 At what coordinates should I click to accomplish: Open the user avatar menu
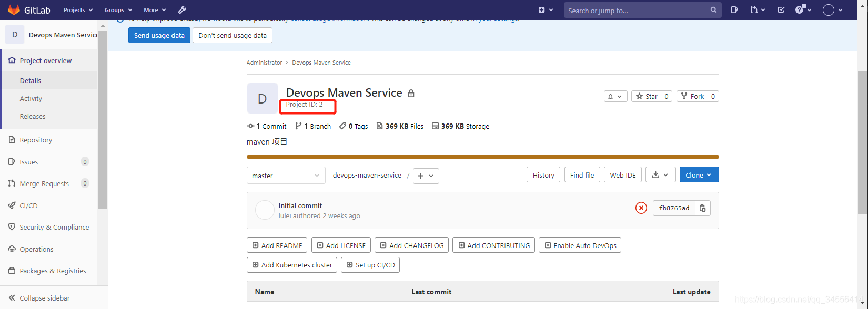coord(832,10)
